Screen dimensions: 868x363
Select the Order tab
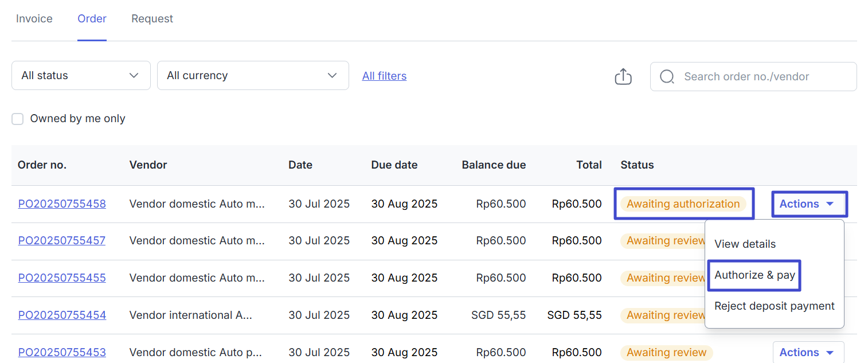(x=92, y=19)
